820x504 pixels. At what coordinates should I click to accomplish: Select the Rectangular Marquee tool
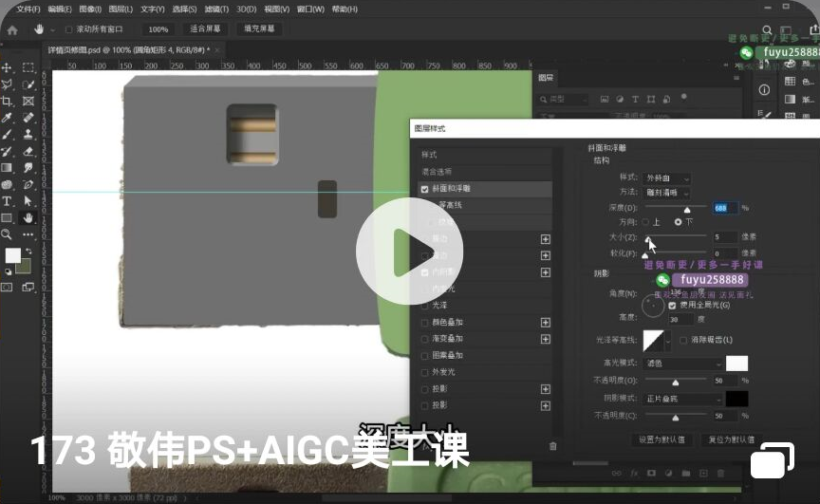[x=28, y=68]
